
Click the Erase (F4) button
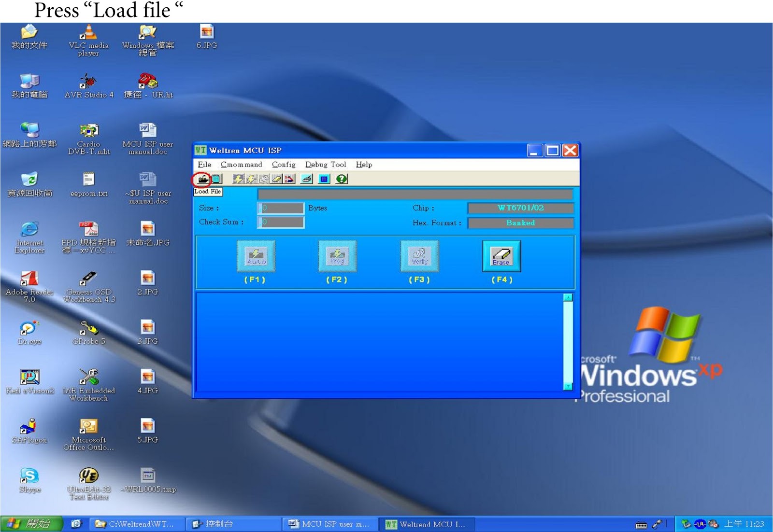(x=501, y=256)
